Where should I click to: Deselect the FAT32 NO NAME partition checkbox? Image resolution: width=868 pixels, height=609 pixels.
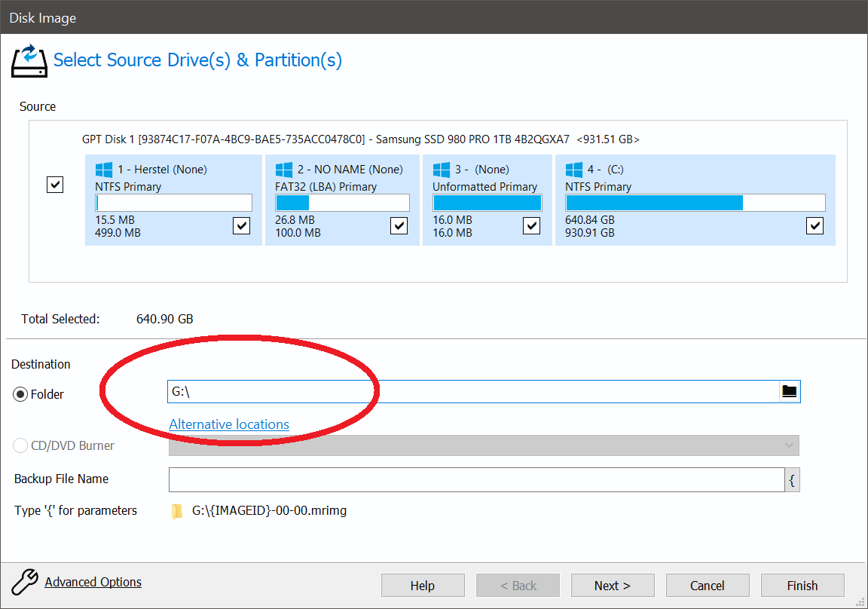399,225
